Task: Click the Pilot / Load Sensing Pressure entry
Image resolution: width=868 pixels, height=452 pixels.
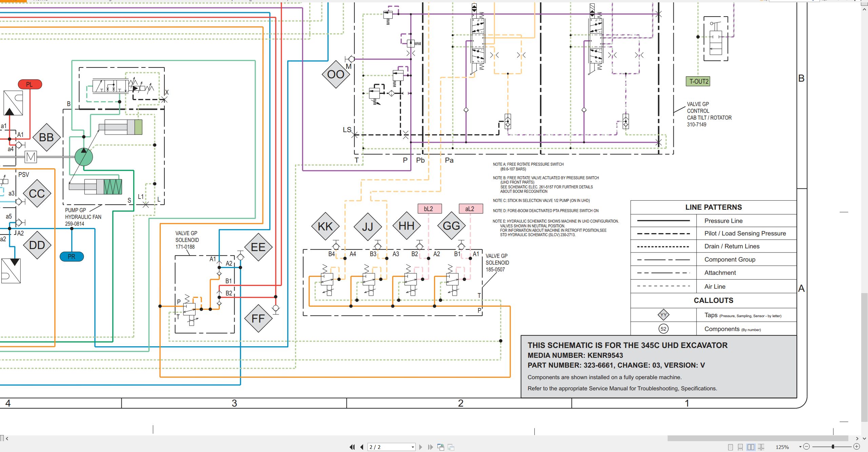Action: [745, 233]
